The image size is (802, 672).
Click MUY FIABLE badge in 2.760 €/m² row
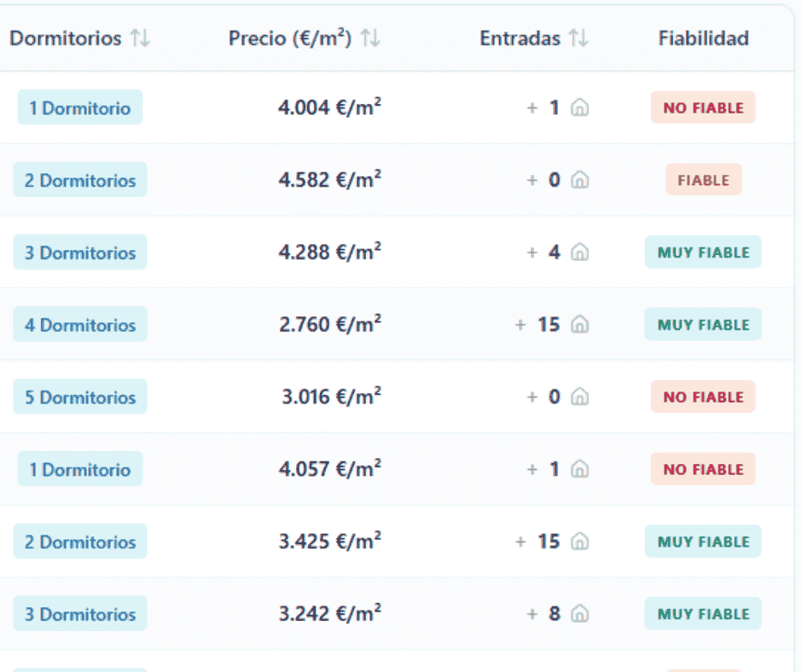coord(703,325)
